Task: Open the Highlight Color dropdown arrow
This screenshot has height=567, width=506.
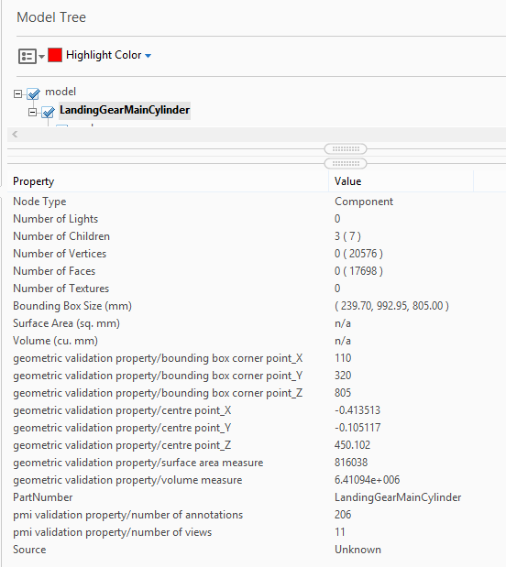Action: [x=148, y=56]
